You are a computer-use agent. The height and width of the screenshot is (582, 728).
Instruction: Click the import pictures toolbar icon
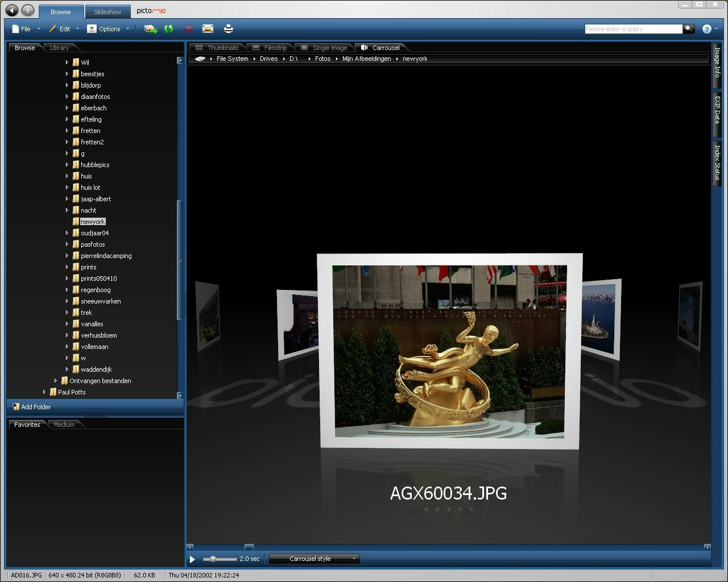pos(151,29)
